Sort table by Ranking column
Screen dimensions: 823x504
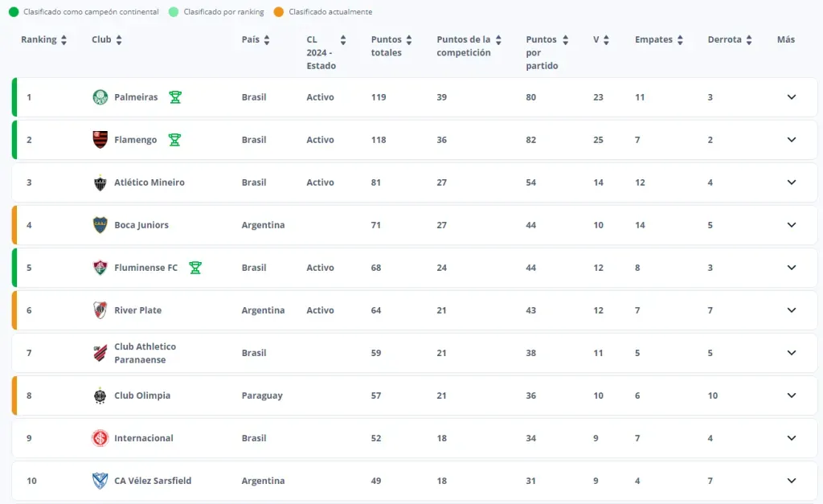coord(44,40)
